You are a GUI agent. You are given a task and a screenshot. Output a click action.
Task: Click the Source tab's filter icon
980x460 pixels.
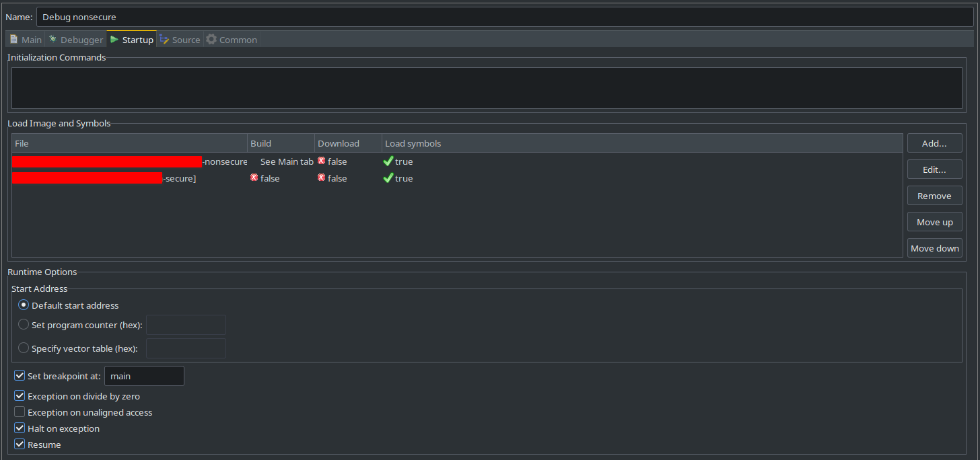[163, 39]
